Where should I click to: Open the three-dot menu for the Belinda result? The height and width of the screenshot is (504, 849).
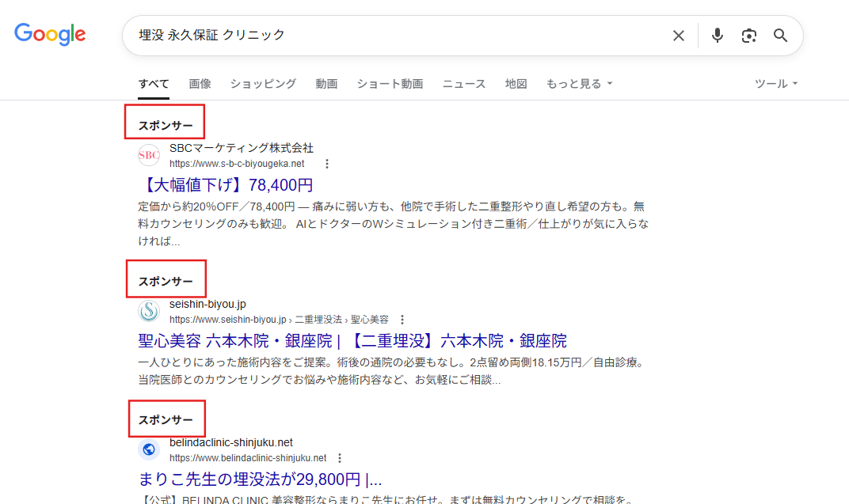341,457
